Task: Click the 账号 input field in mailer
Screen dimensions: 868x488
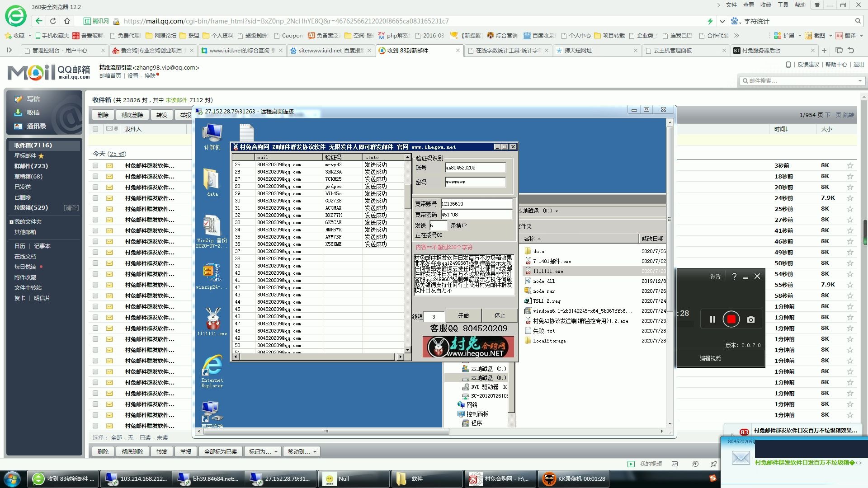Action: tap(475, 168)
